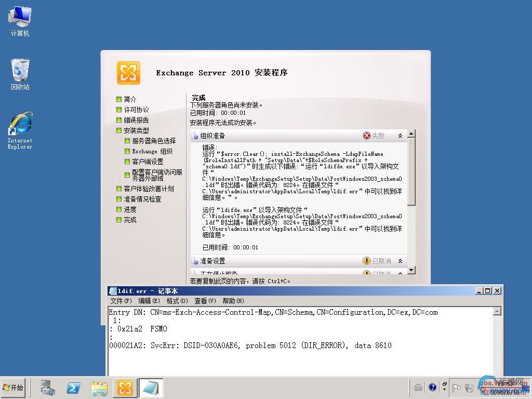Viewport: 532px width, 399px height.
Task: Collapse the 准备设置 section
Action: tap(401, 261)
